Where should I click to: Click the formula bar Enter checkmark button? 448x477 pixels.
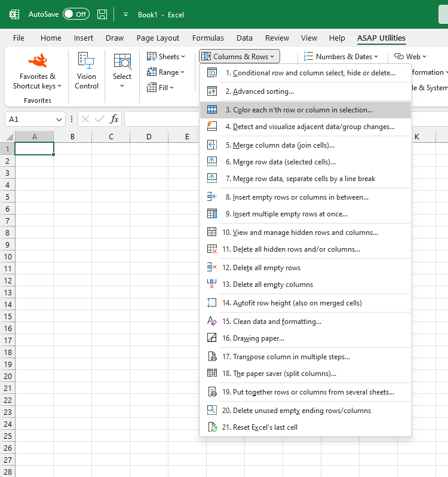[x=99, y=119]
